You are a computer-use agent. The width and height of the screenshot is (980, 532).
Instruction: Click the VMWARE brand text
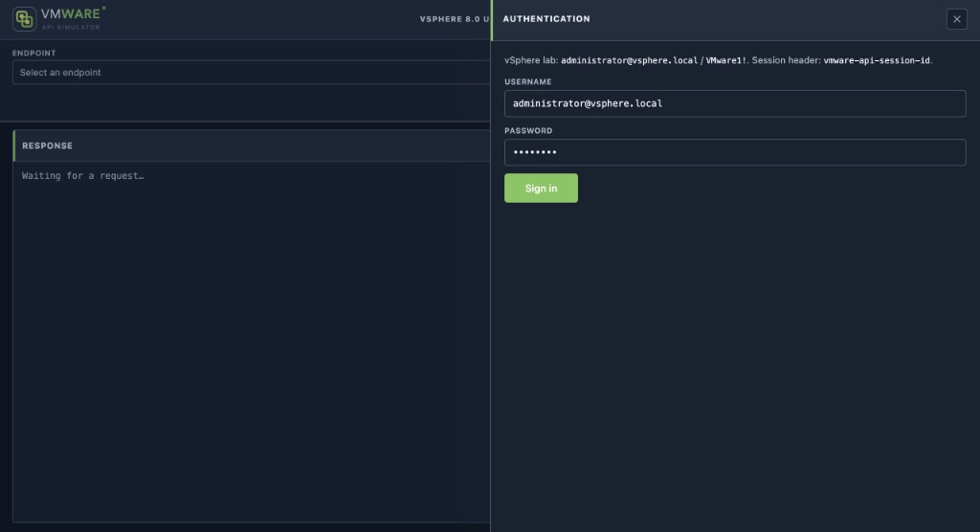click(x=71, y=13)
